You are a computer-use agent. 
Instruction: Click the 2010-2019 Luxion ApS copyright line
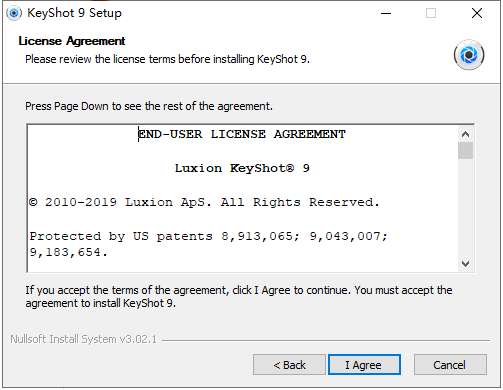tap(204, 202)
